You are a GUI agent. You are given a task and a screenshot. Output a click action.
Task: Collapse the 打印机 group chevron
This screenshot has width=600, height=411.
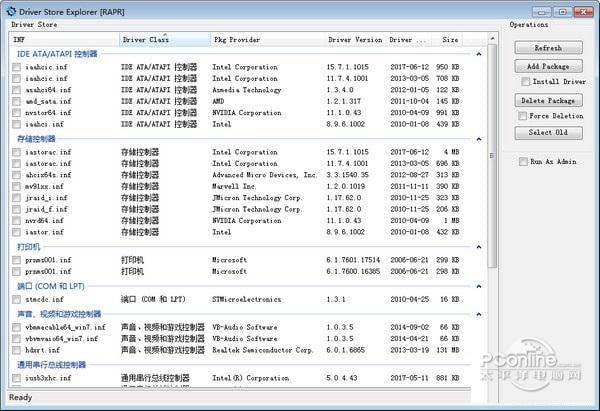click(479, 247)
